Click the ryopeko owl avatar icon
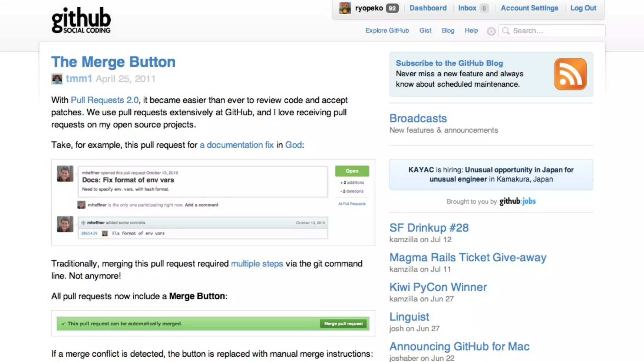 click(x=345, y=8)
